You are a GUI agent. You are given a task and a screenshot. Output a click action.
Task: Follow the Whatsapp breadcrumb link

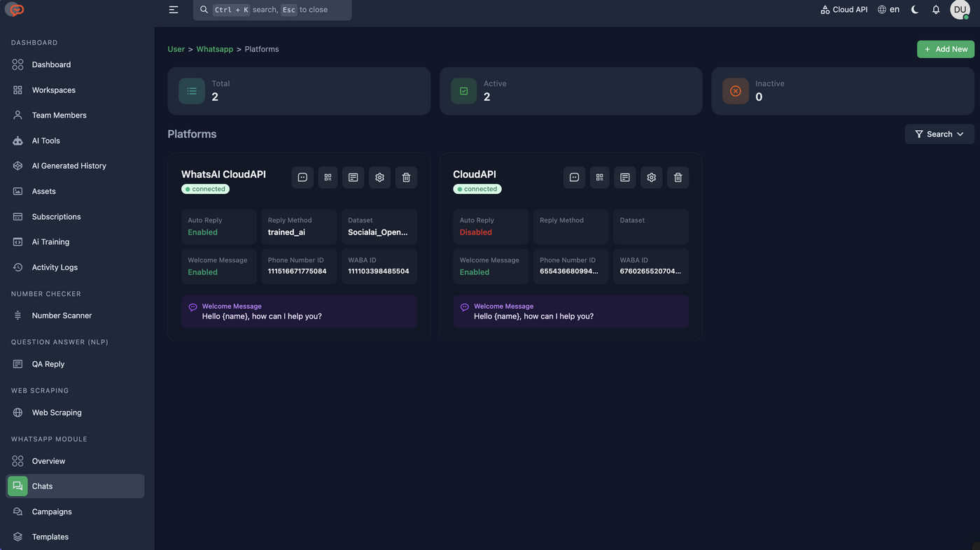[215, 49]
